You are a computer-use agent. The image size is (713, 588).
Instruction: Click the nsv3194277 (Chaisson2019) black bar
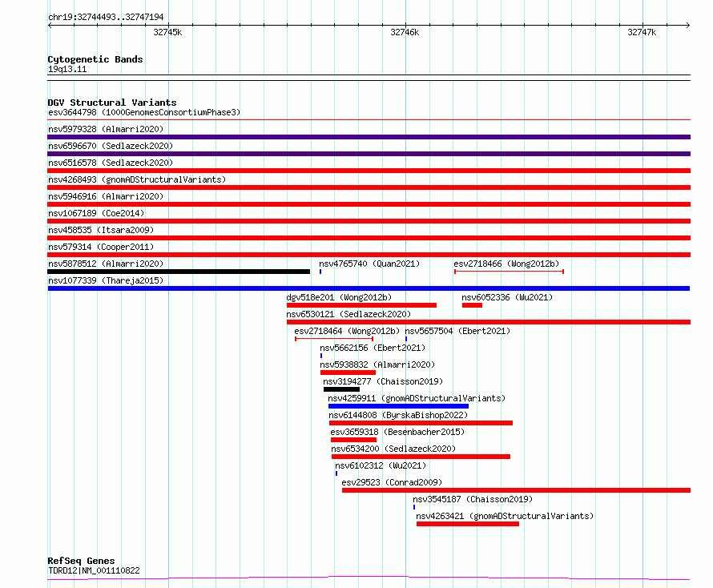pos(341,389)
